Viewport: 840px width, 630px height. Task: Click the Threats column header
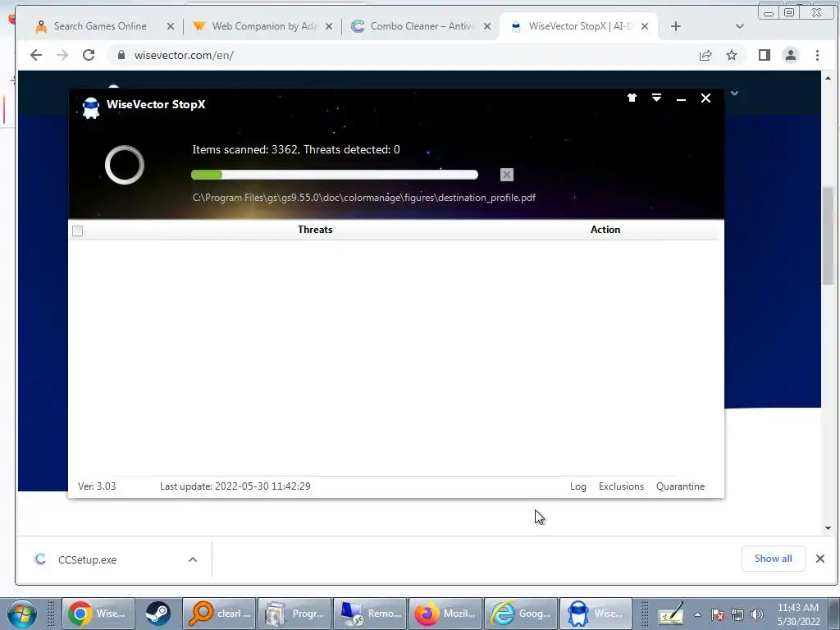click(315, 230)
